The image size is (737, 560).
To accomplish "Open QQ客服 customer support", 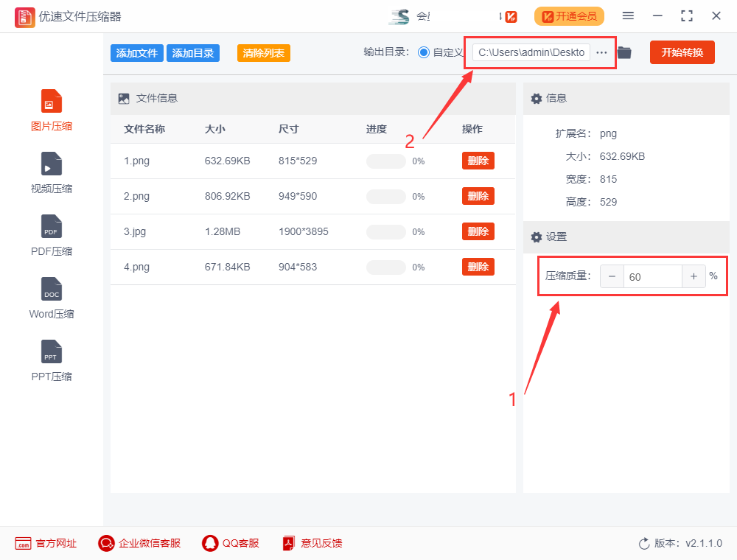I will (x=230, y=543).
